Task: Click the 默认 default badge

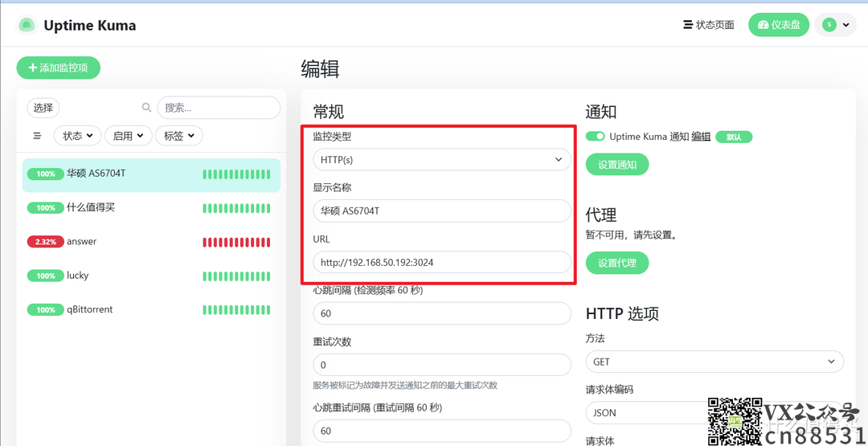Action: pos(734,137)
